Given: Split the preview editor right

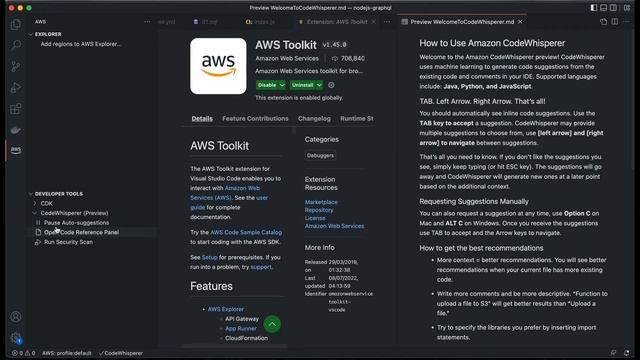Looking at the screenshot, I should coord(615,22).
